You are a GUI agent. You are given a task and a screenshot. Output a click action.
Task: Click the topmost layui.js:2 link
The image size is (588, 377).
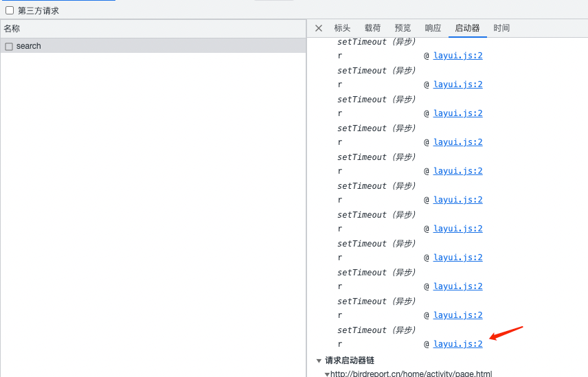pos(457,56)
